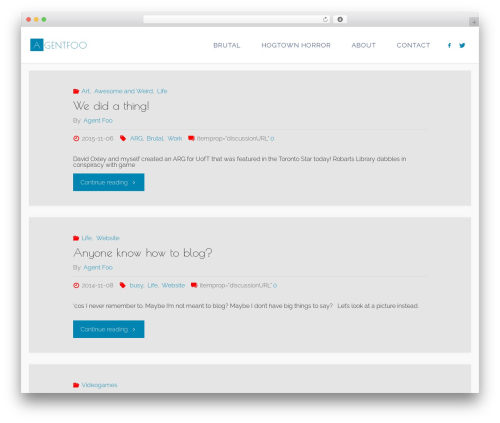Open Agent Foo author link in second post

pyautogui.click(x=98, y=268)
